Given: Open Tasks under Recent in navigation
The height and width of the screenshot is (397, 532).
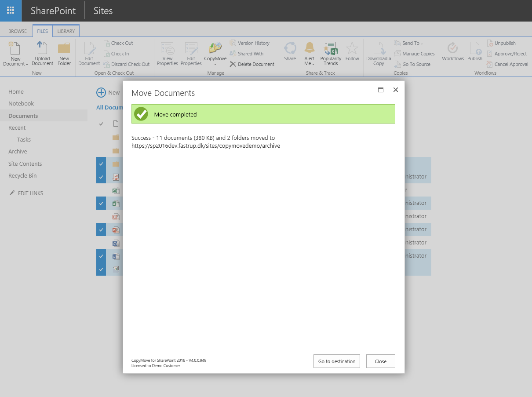Looking at the screenshot, I should click(24, 139).
